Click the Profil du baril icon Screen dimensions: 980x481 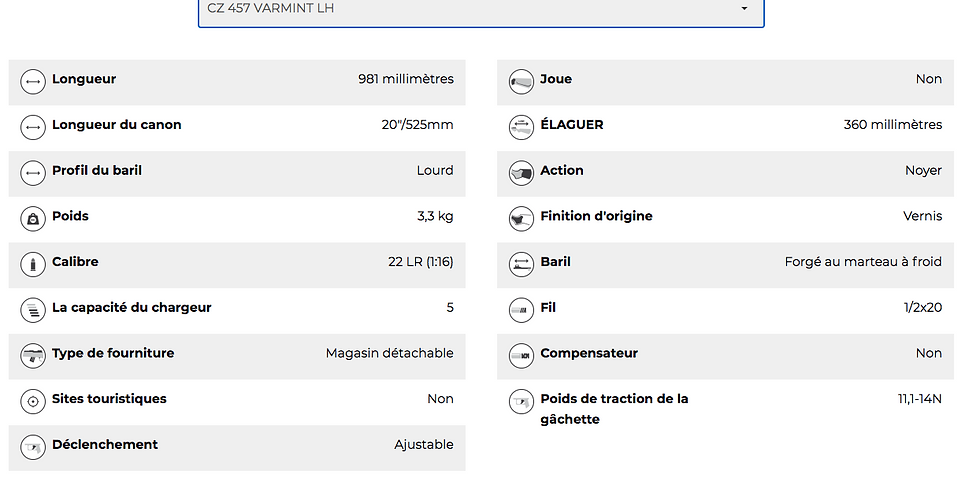(x=33, y=172)
